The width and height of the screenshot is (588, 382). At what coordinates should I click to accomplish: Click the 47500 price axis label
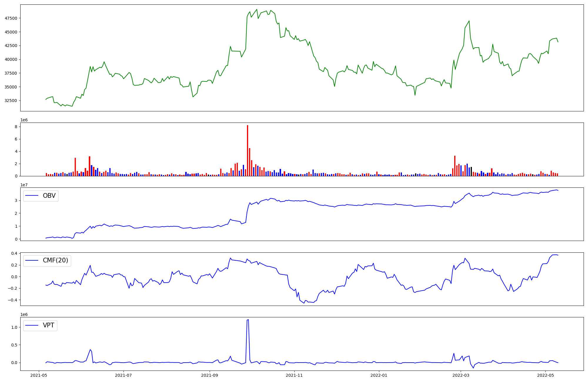click(x=11, y=18)
